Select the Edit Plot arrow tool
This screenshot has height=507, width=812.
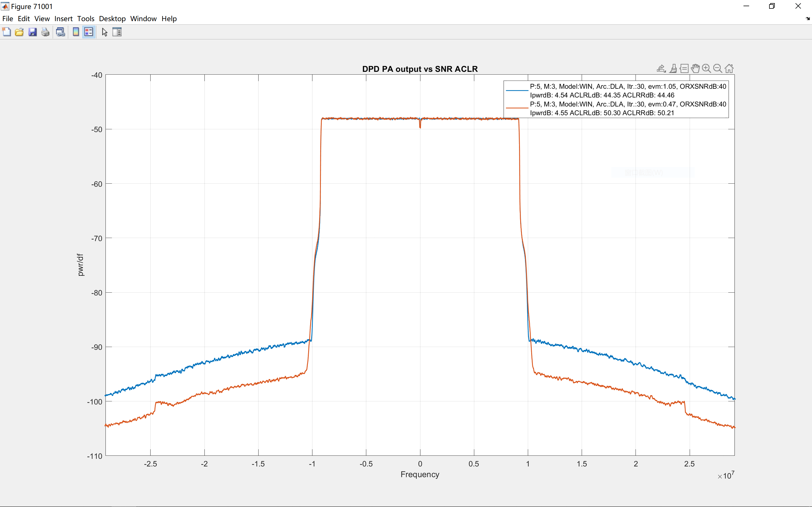(x=105, y=32)
